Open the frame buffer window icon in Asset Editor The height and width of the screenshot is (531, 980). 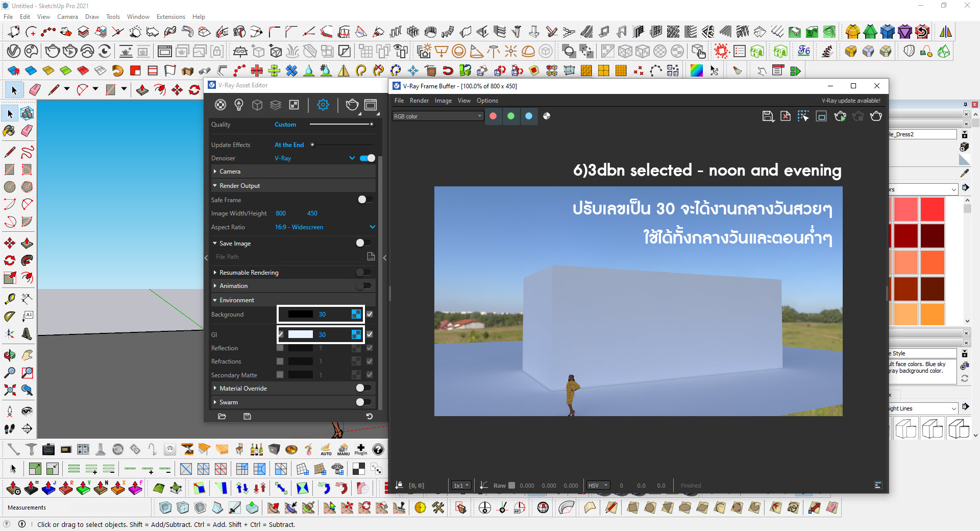(371, 105)
